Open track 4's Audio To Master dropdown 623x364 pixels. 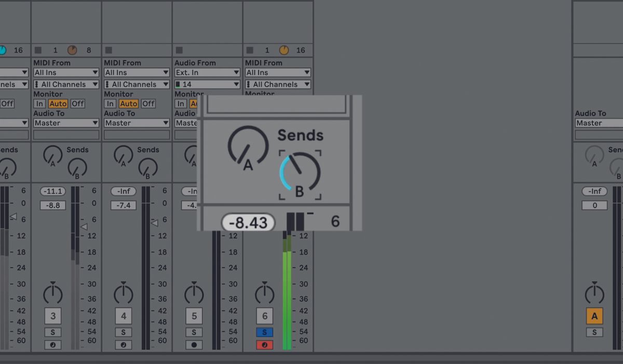136,123
